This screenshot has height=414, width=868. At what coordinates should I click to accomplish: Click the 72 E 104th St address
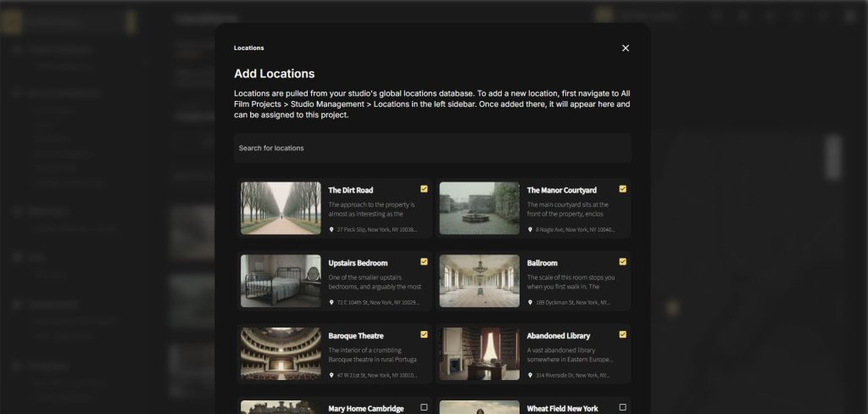(378, 303)
